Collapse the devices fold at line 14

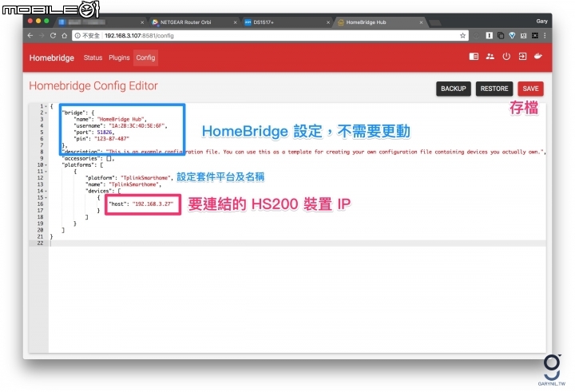pos(46,191)
